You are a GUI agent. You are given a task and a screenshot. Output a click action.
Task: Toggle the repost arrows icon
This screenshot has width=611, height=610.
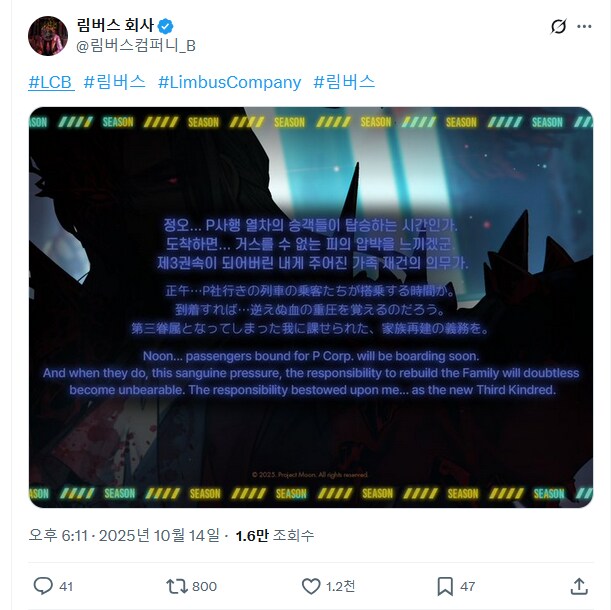177,586
